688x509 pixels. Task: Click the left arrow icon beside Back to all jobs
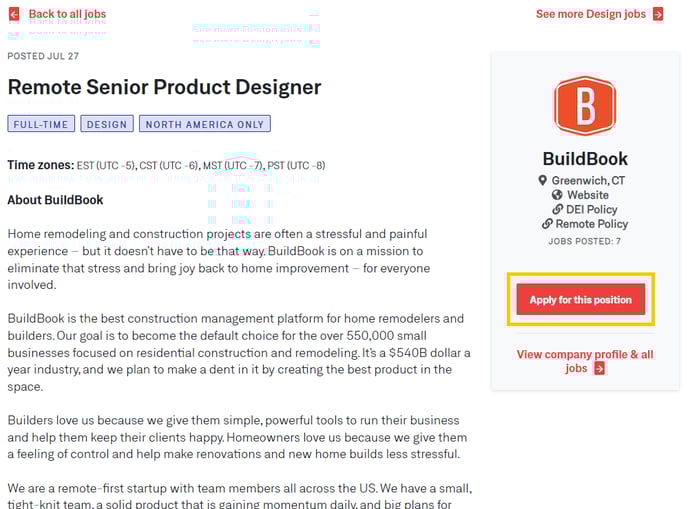(x=14, y=14)
